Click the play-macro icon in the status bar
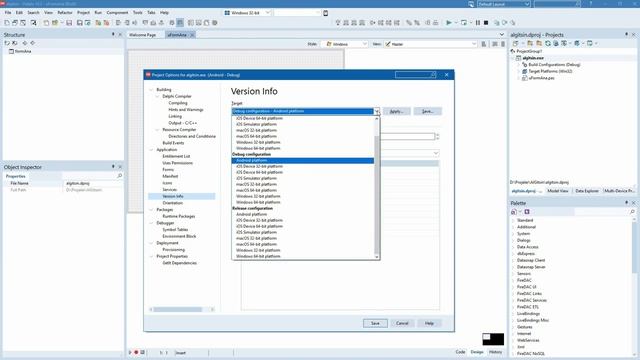640x360 pixels. 131,352
